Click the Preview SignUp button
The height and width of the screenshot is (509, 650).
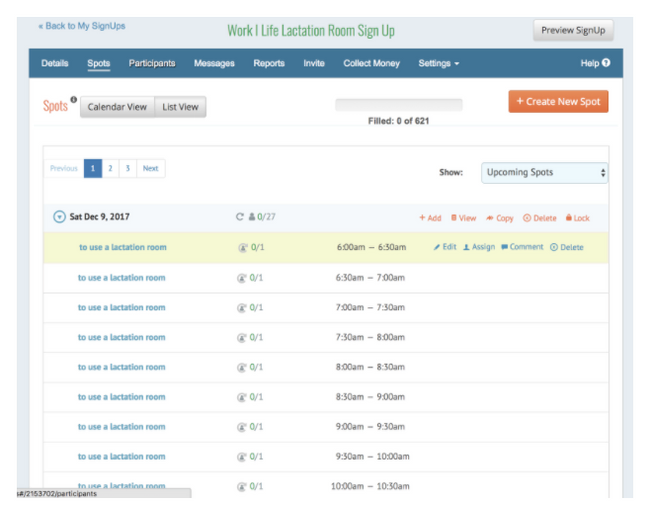point(573,30)
